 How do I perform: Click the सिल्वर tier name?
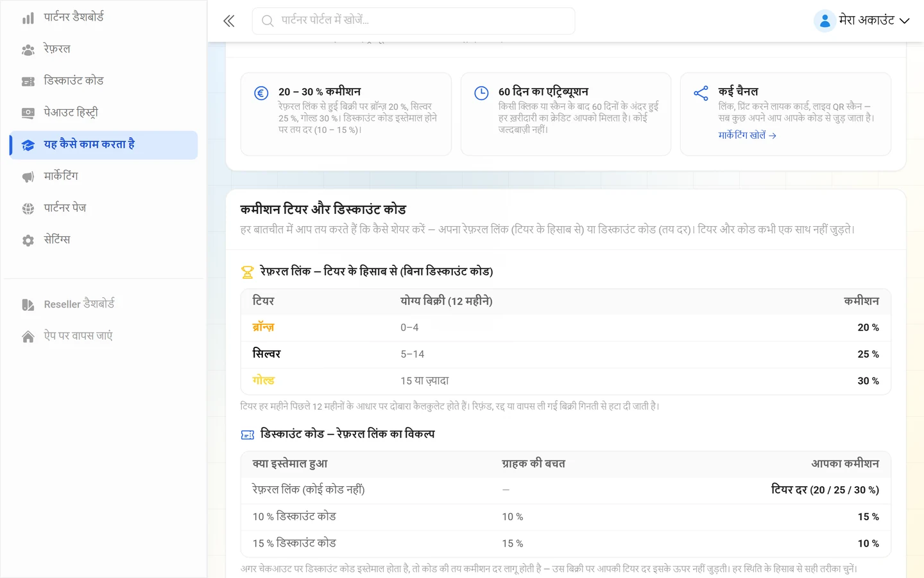click(266, 354)
